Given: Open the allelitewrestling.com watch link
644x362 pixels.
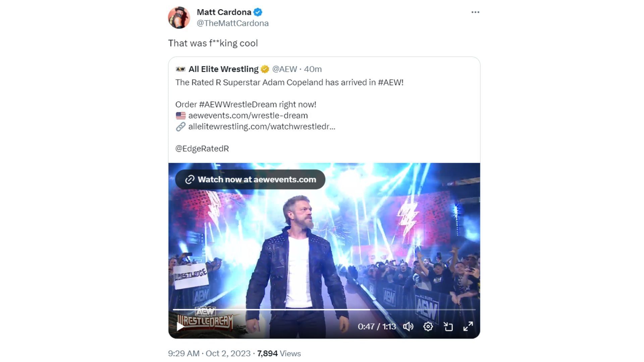Looking at the screenshot, I should (x=262, y=127).
